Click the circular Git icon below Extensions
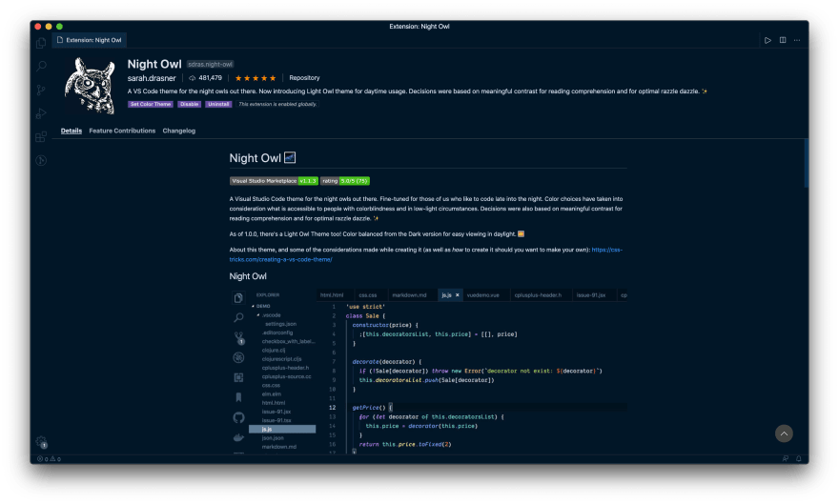839x504 pixels. click(x=41, y=160)
